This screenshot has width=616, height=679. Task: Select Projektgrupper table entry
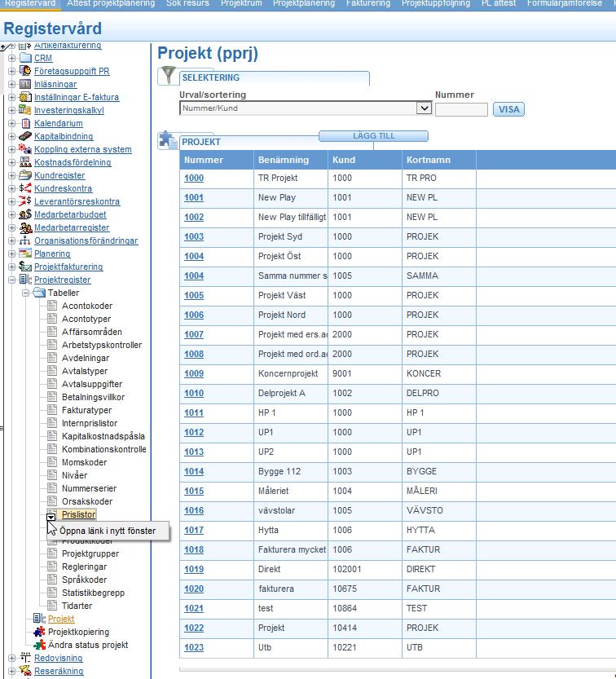90,553
